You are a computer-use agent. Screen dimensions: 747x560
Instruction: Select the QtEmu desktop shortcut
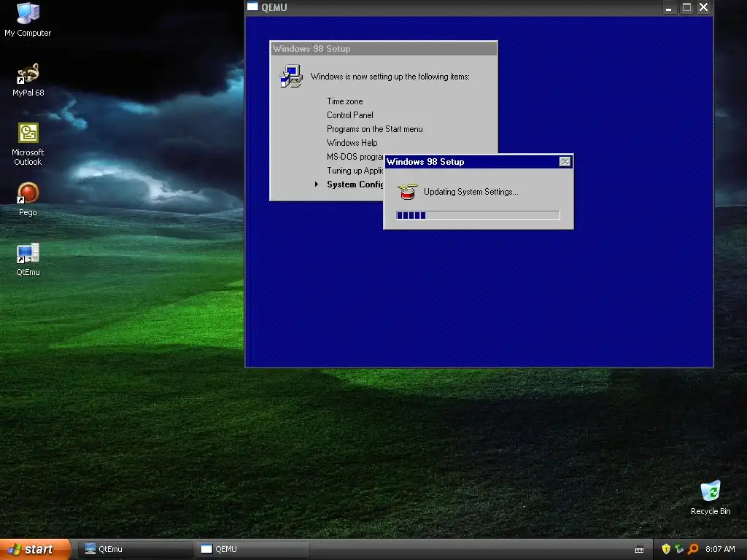[28, 260]
